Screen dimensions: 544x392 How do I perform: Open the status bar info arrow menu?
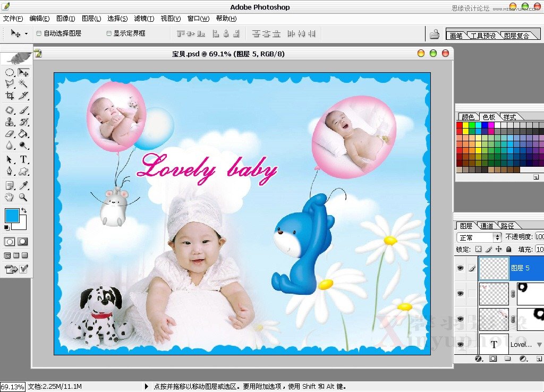tap(147, 386)
